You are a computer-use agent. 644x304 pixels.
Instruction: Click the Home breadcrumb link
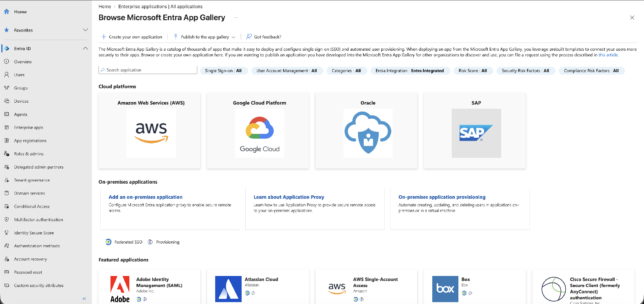coord(105,6)
